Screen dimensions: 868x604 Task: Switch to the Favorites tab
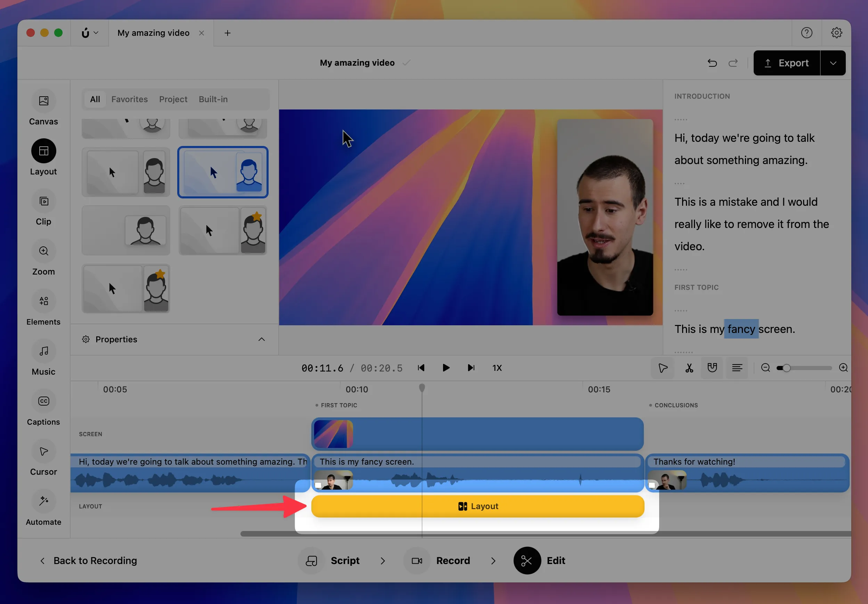129,99
